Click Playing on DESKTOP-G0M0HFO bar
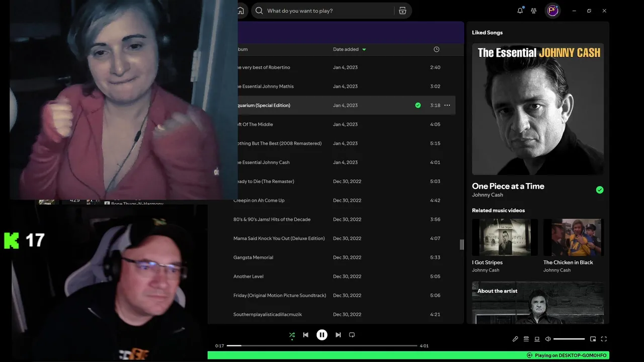644x362 pixels. pyautogui.click(x=409, y=355)
